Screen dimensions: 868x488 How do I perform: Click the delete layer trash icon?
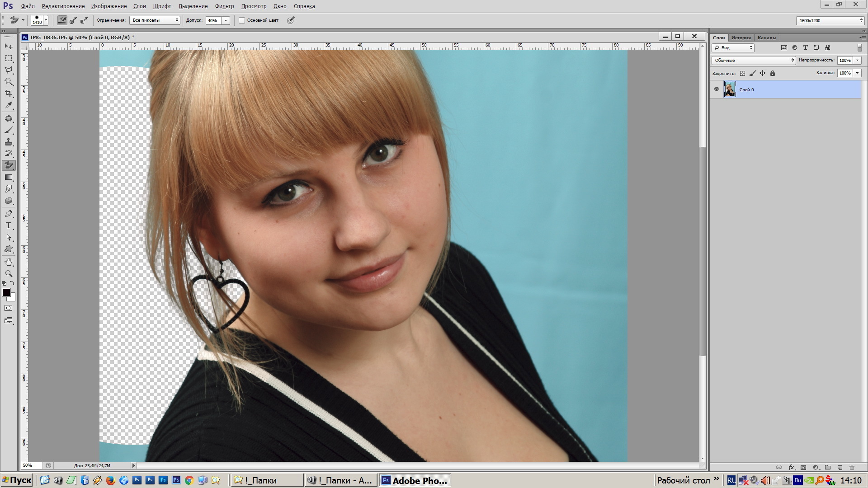click(852, 467)
